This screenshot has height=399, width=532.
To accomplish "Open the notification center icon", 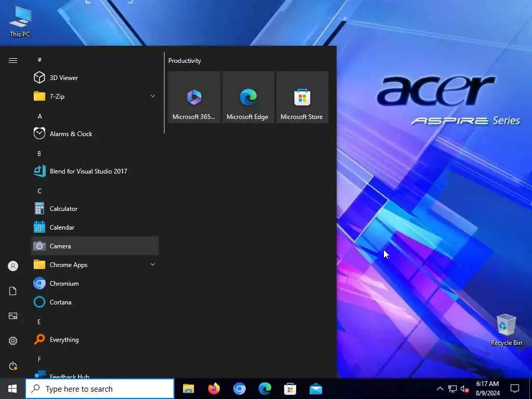I will tap(515, 389).
